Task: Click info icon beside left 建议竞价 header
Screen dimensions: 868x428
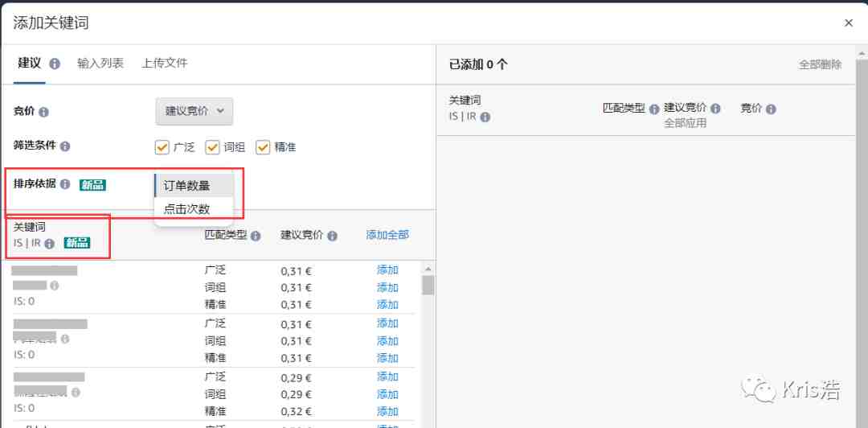Action: 332,237
